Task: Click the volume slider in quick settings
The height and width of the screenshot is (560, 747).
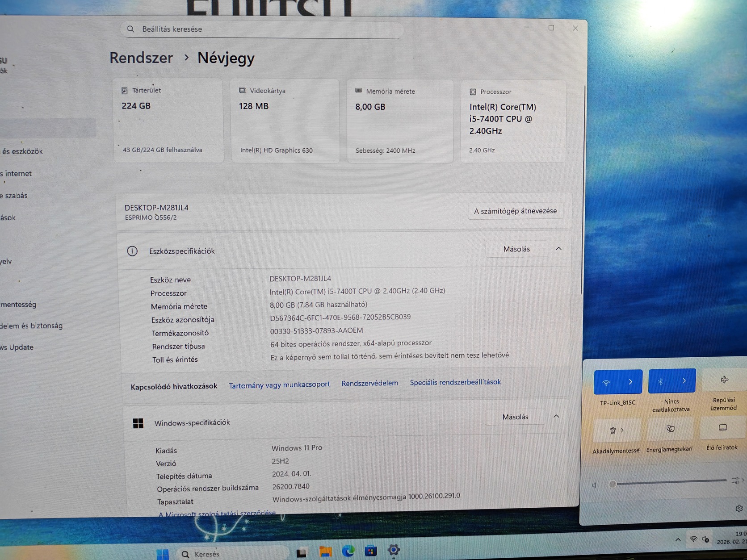Action: pos(669,482)
